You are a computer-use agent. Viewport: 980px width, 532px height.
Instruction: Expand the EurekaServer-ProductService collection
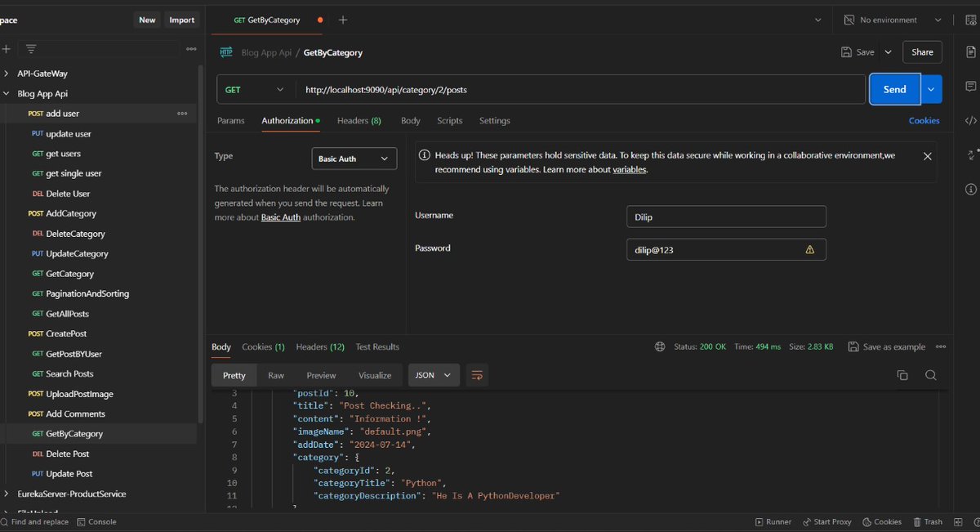7,494
